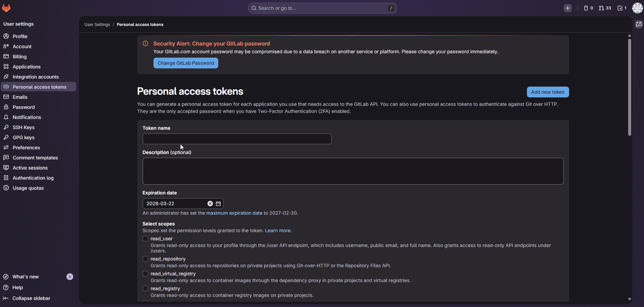Open merge requests icon showing 33

(604, 8)
